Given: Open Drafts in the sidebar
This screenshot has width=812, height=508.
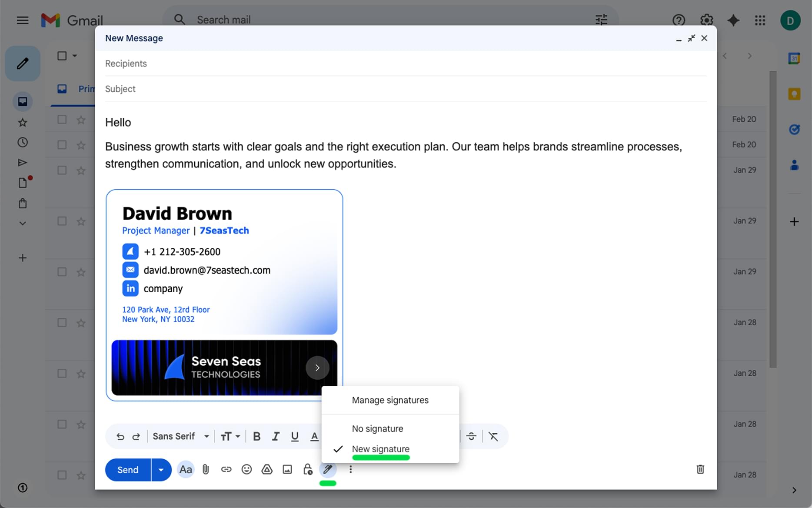Looking at the screenshot, I should pos(23,183).
